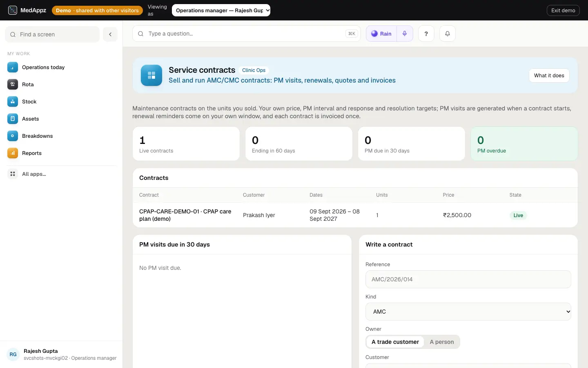Click the Reference field AMC/2026/014
The height and width of the screenshot is (368, 588).
pyautogui.click(x=468, y=279)
